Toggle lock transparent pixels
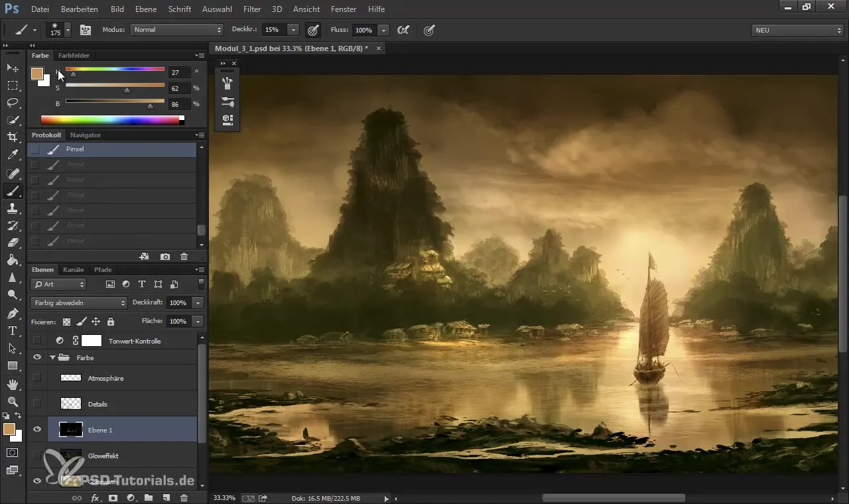The width and height of the screenshot is (849, 504). point(66,322)
